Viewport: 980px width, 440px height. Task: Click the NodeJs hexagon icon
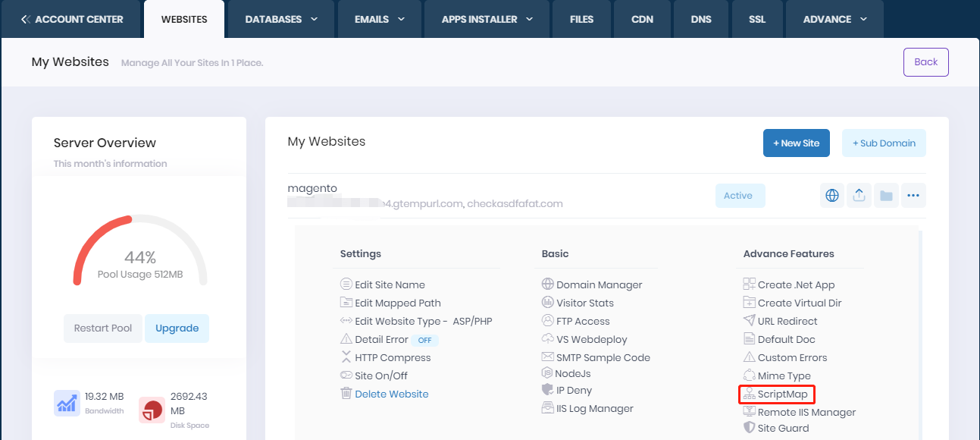547,373
